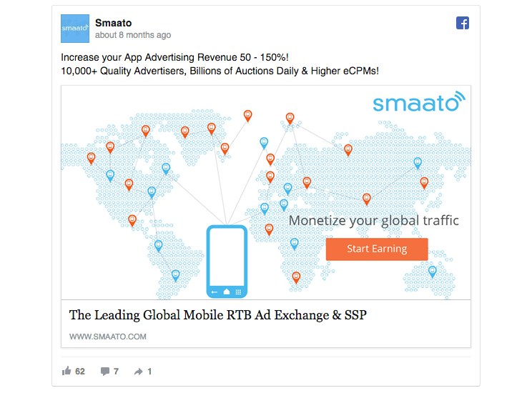Click the Start Earning button
532x393 pixels.
(377, 249)
